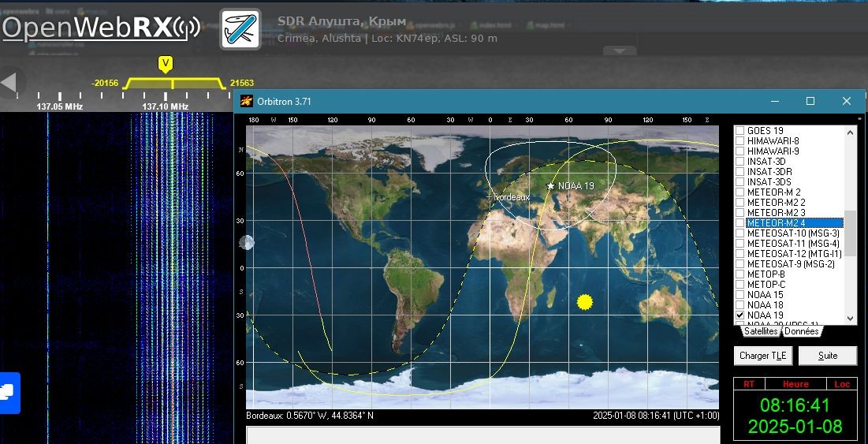
Task: Close the Orbitron 3.71 window
Action: pyautogui.click(x=847, y=101)
